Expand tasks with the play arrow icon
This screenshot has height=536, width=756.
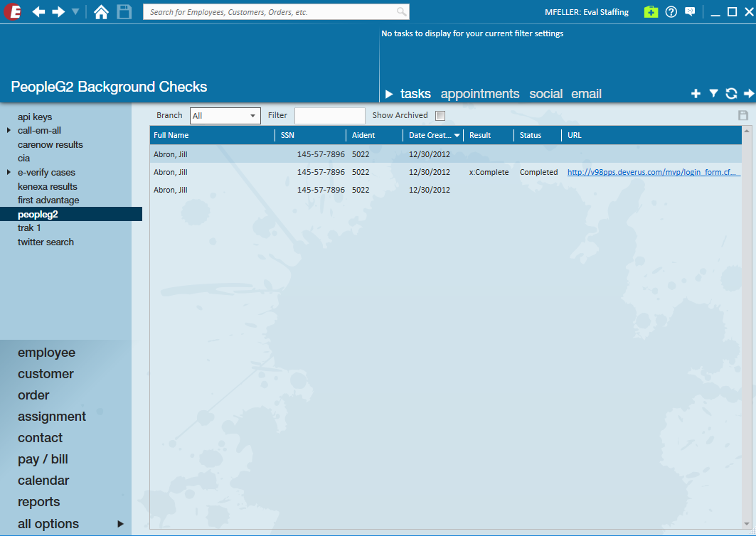pos(389,94)
